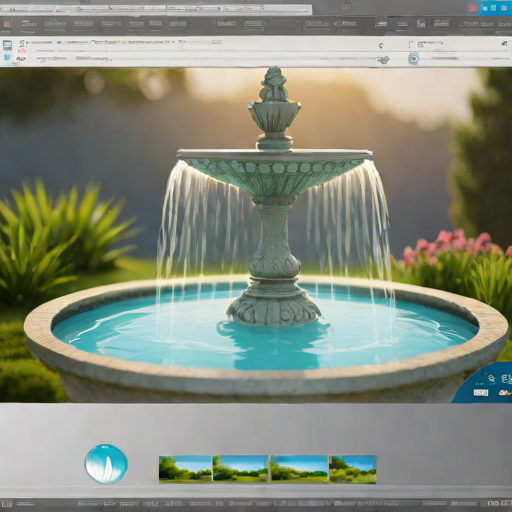Click the third landscape thumbnail in the strip
The image size is (512, 512).
coord(299,469)
